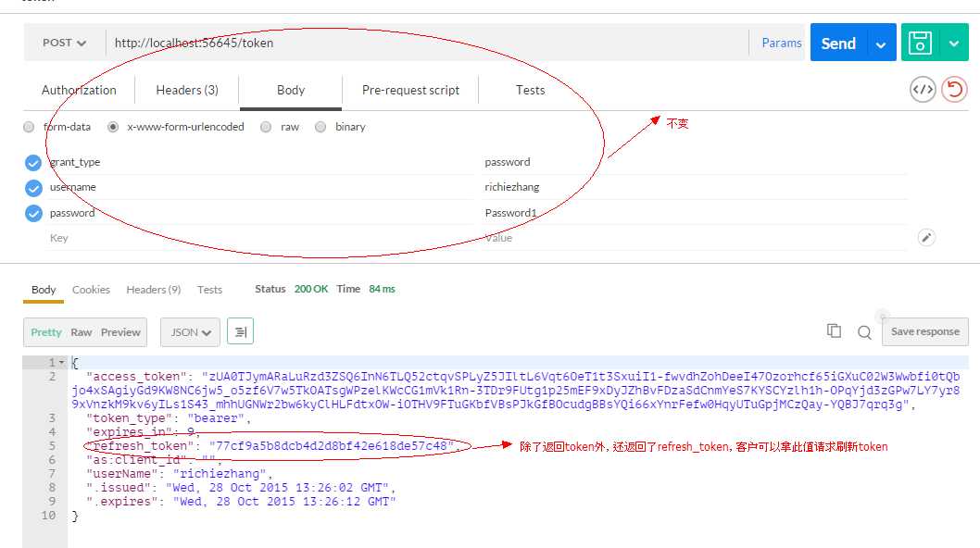Expand the Send button dropdown arrow

coord(881,44)
